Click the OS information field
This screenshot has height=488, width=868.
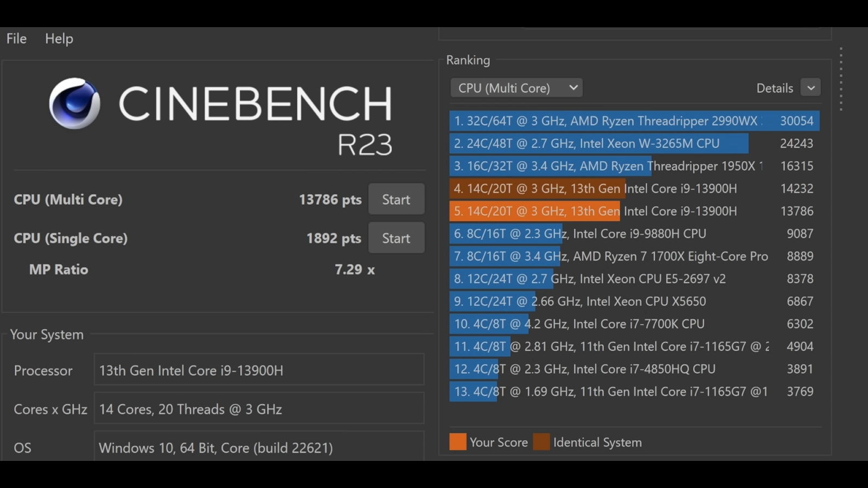(259, 447)
